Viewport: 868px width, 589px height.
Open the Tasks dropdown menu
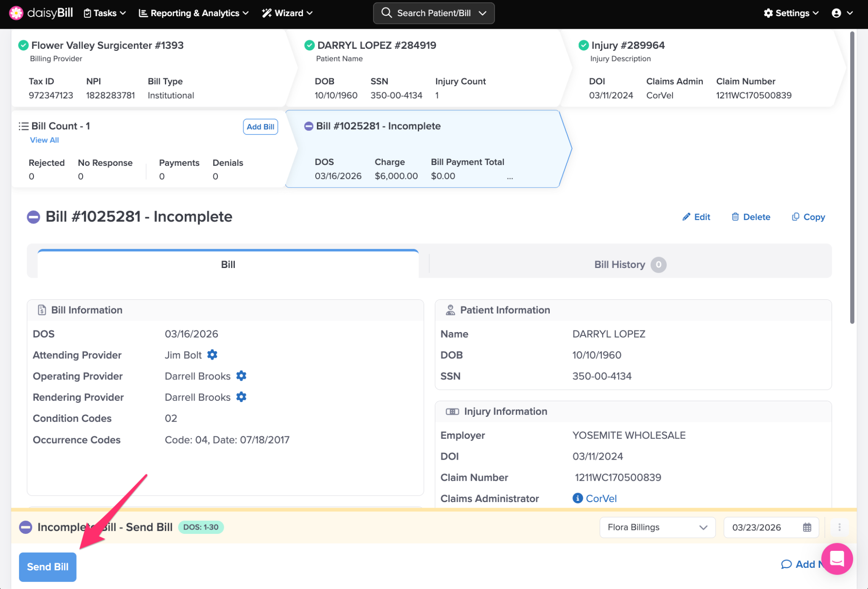pos(105,13)
